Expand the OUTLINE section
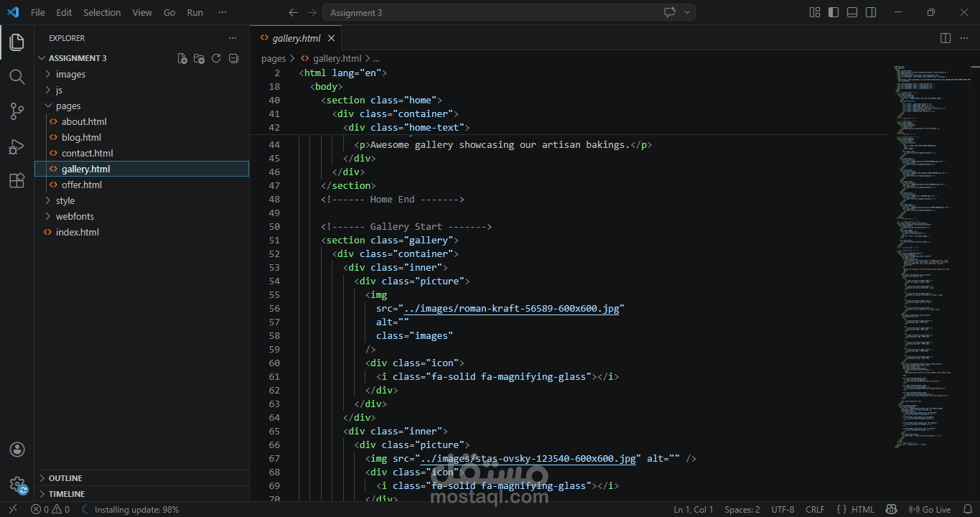The width and height of the screenshot is (980, 517). (x=65, y=478)
